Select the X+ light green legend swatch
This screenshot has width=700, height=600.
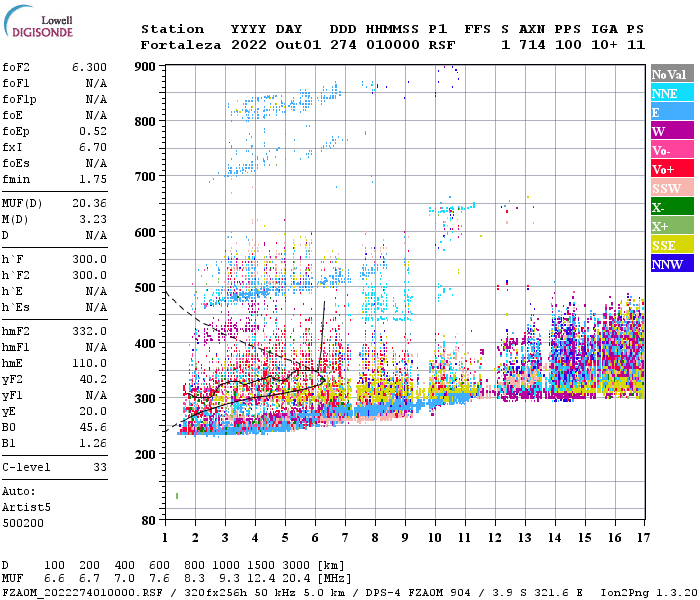coord(672,225)
